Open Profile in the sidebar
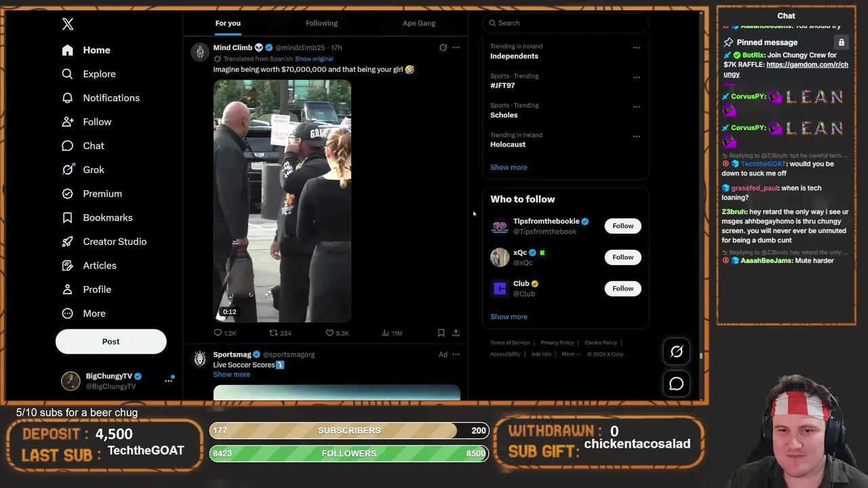This screenshot has width=868, height=488. click(x=86, y=289)
